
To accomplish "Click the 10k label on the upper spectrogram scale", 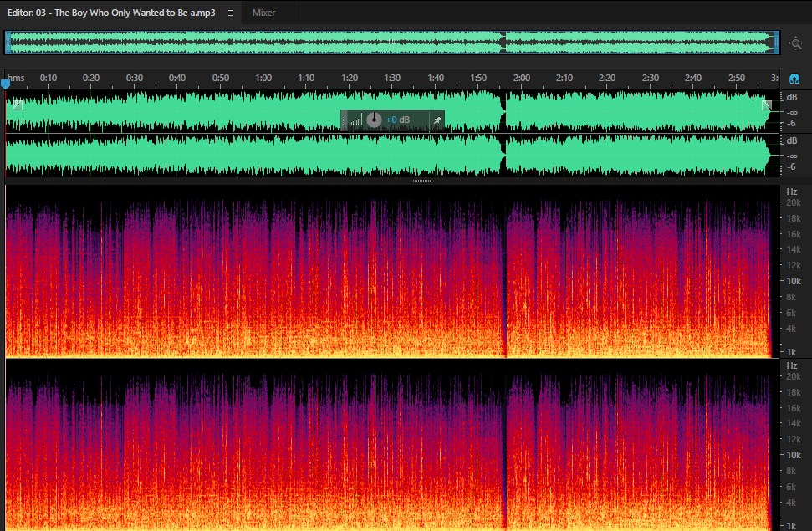I will (794, 281).
